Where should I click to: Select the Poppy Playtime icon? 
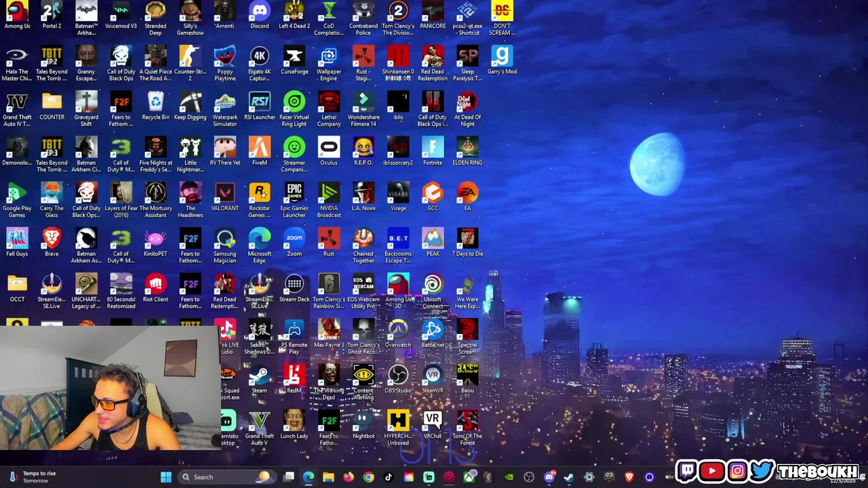(x=224, y=64)
